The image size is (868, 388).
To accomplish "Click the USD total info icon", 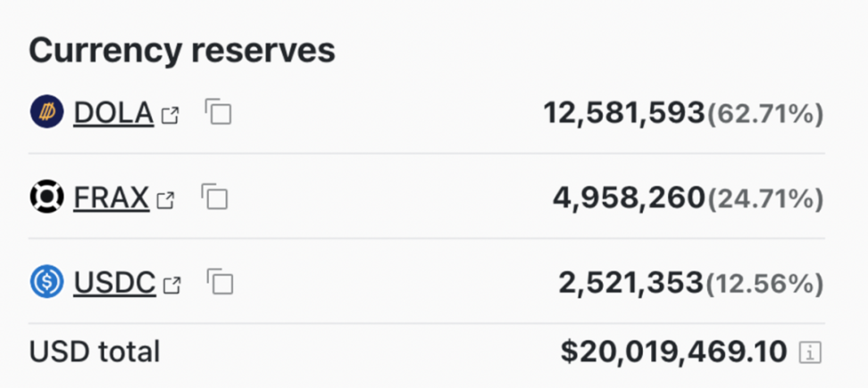I will click(x=809, y=351).
